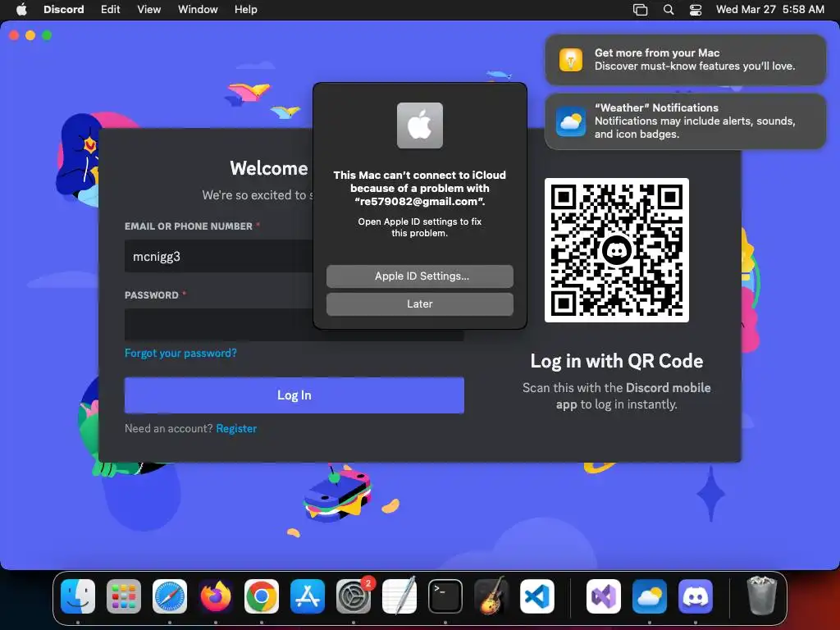Open Terminal from the Dock

[445, 596]
